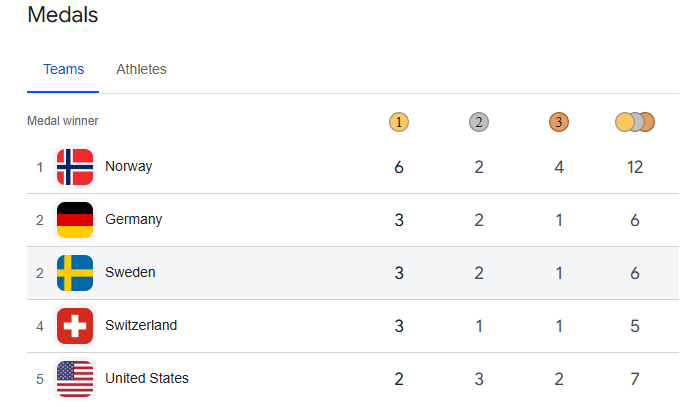Click the United States flag icon

point(75,379)
